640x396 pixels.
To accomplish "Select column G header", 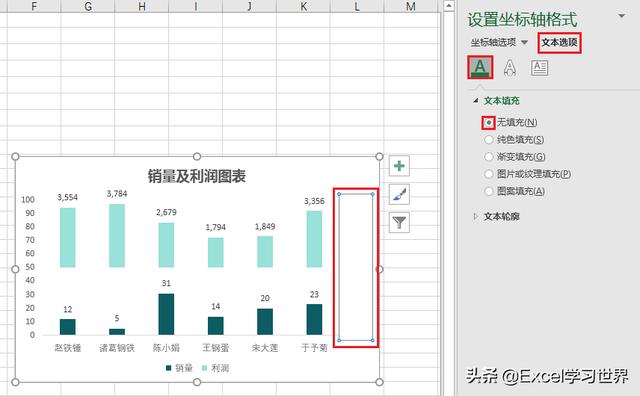I will (x=88, y=6).
